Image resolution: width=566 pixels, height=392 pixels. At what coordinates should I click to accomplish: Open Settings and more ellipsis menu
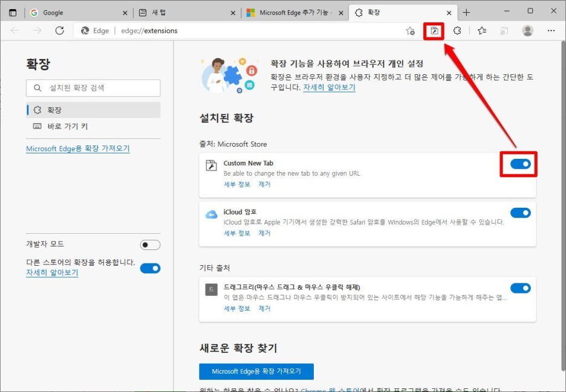[x=551, y=31]
